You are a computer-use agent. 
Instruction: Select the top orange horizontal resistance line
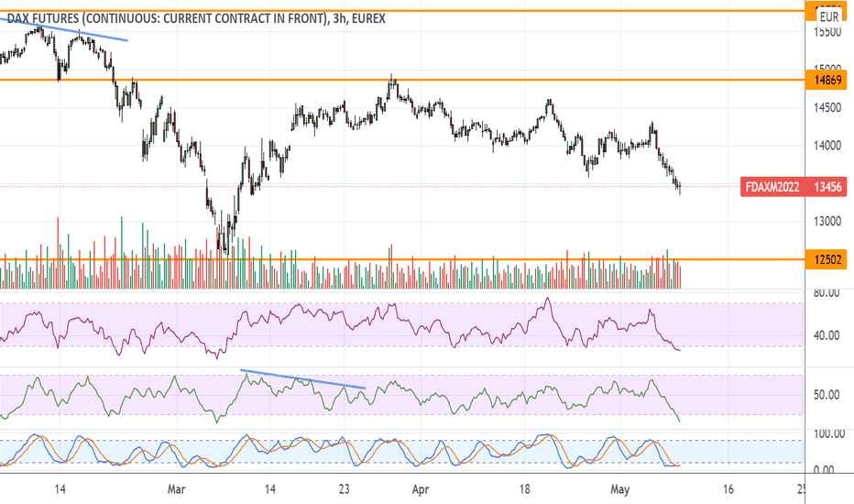(x=402, y=10)
